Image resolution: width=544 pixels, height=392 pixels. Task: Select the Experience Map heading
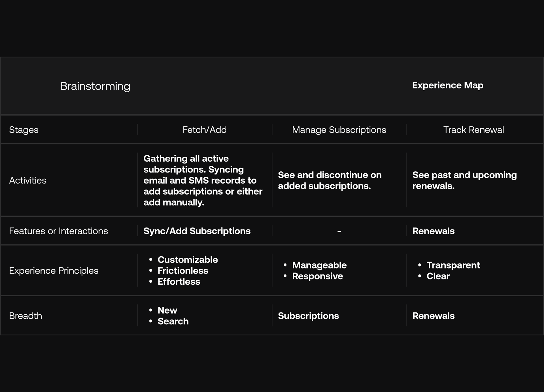tap(448, 85)
